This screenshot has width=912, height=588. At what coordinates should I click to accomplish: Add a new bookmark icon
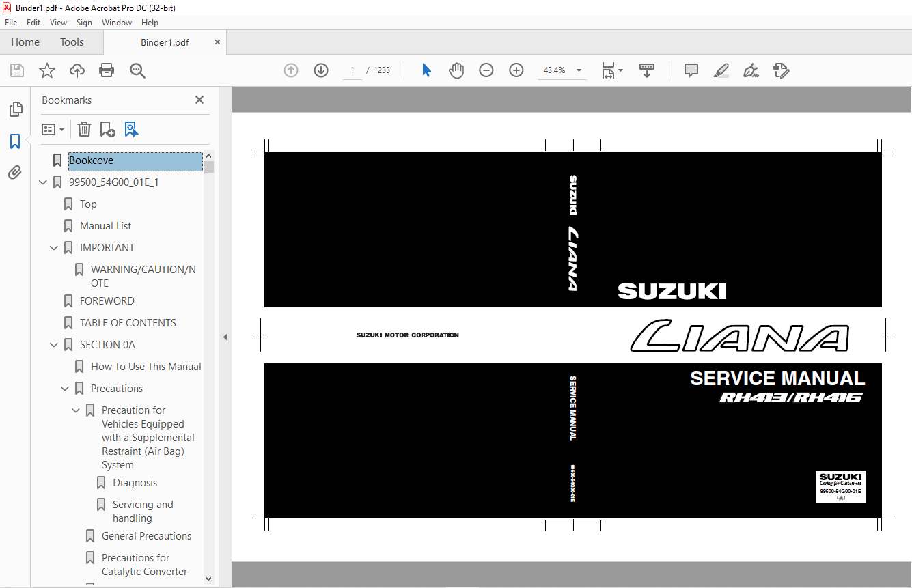pos(107,129)
